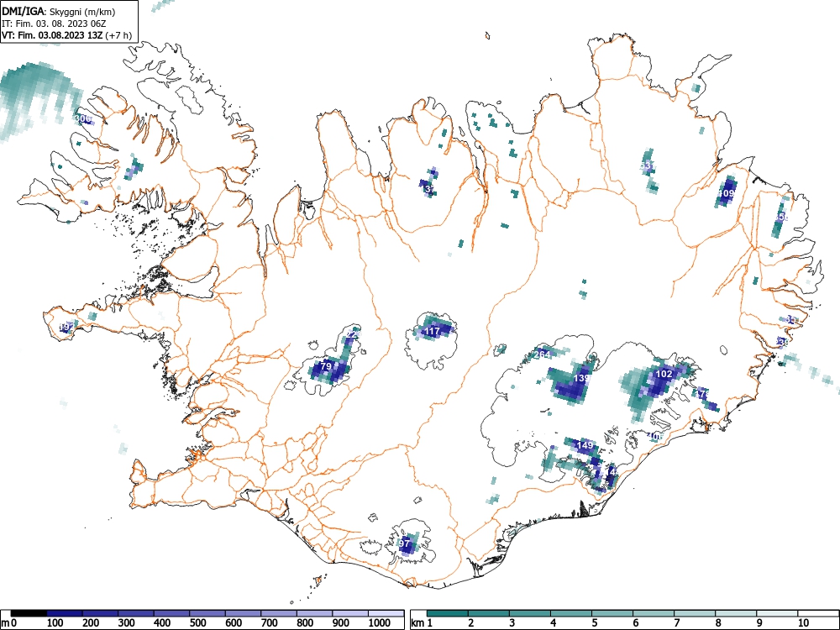Select the 2 km teal legend segment
The image size is (840, 630).
coord(489,613)
